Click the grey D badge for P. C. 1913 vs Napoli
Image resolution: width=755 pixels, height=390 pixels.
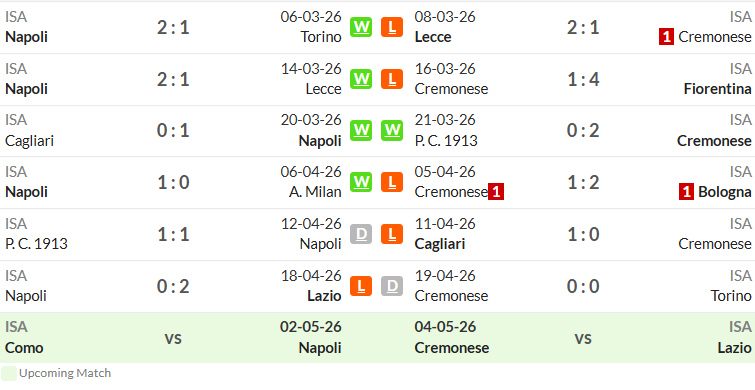click(361, 234)
